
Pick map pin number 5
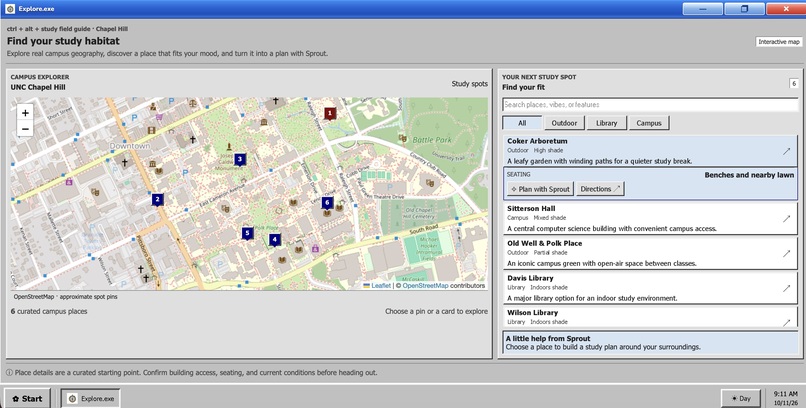coord(248,233)
